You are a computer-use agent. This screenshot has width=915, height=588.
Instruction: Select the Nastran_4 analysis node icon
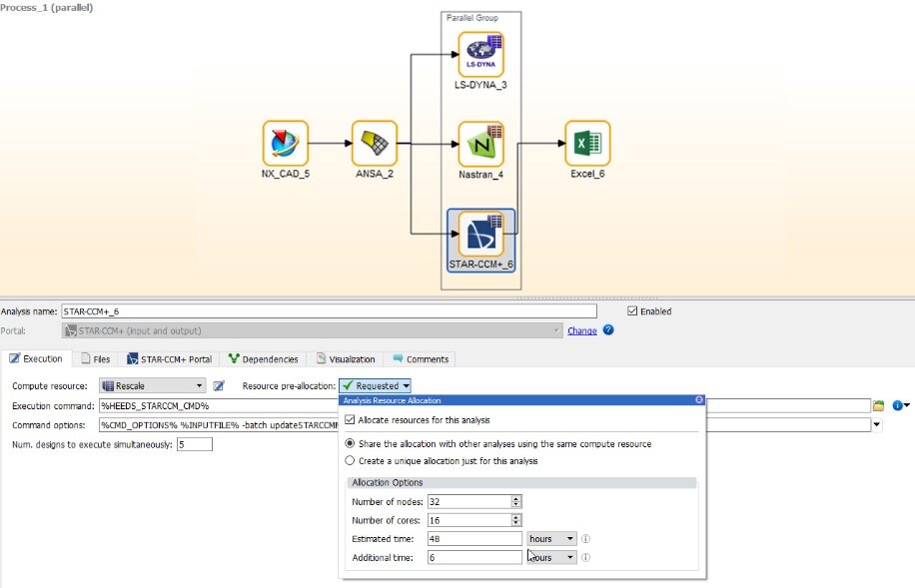[480, 144]
